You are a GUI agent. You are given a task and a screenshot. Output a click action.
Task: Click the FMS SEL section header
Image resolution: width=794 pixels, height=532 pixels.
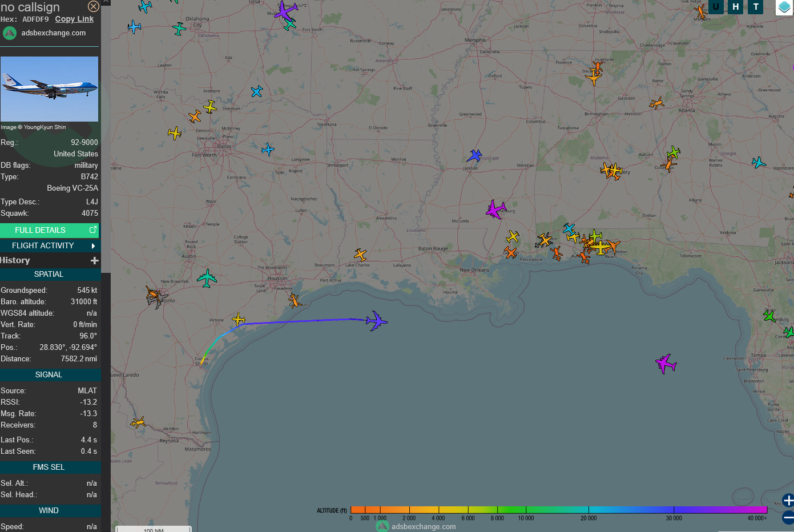pos(49,467)
